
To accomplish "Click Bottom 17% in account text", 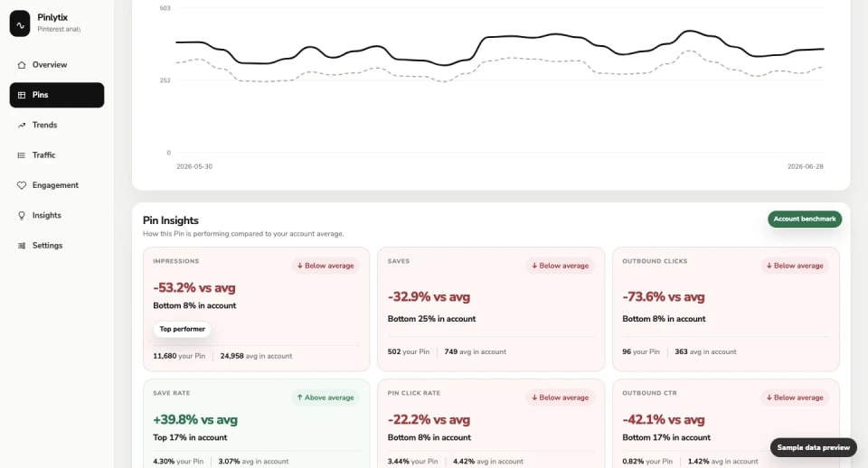I will click(x=666, y=437).
